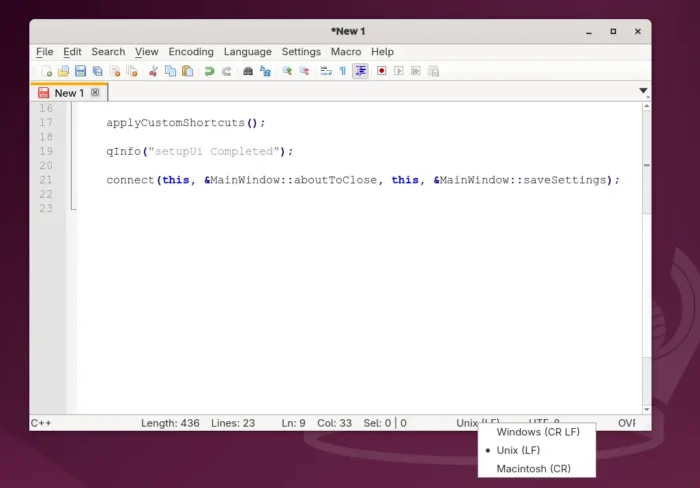700x488 pixels.
Task: Click the green Undo arrow icon
Action: coord(209,71)
